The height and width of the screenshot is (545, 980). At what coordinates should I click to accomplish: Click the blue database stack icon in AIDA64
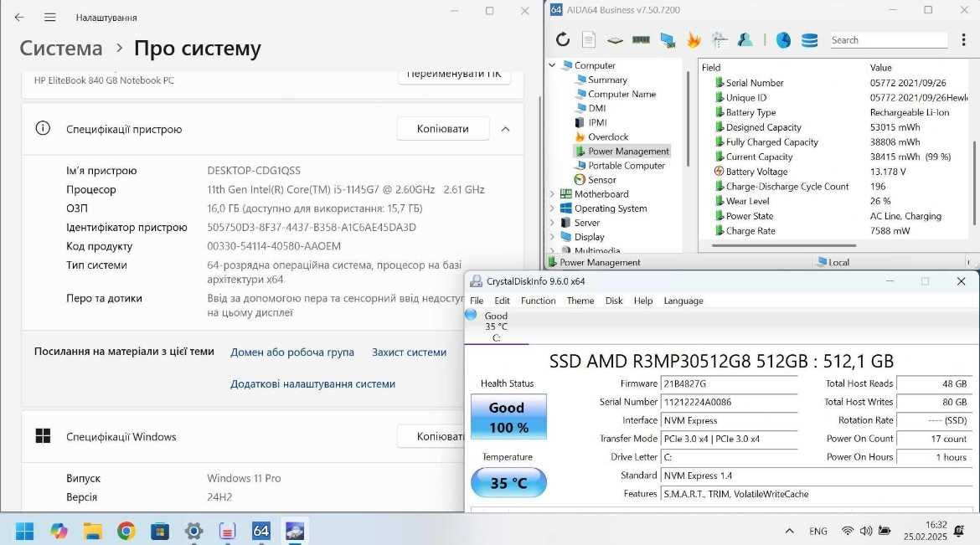pyautogui.click(x=809, y=40)
